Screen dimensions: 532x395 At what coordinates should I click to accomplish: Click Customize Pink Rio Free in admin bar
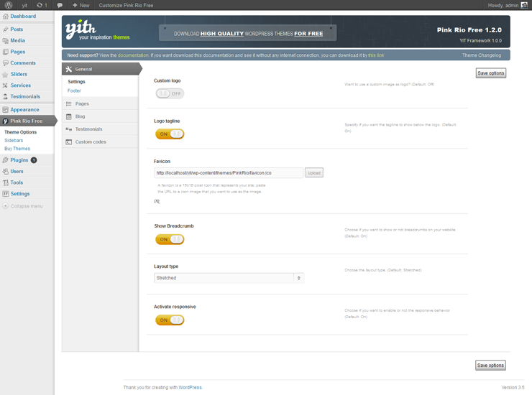coord(126,6)
